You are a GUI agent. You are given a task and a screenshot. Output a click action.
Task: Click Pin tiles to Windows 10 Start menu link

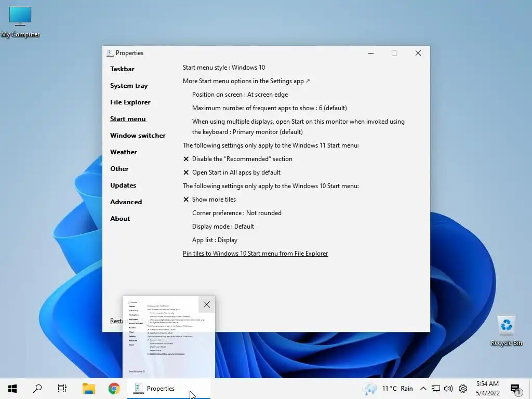pyautogui.click(x=255, y=254)
